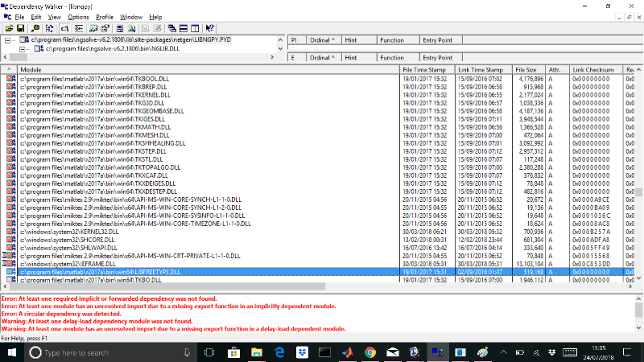Image resolution: width=644 pixels, height=362 pixels.
Task: Select the TKXDESTEP.DLL module row
Action: click(x=317, y=191)
